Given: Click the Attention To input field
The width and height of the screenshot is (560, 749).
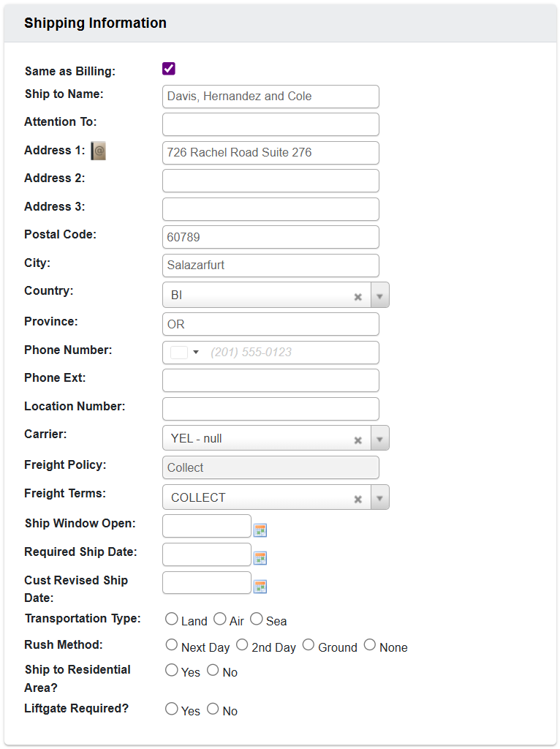Looking at the screenshot, I should tap(270, 124).
